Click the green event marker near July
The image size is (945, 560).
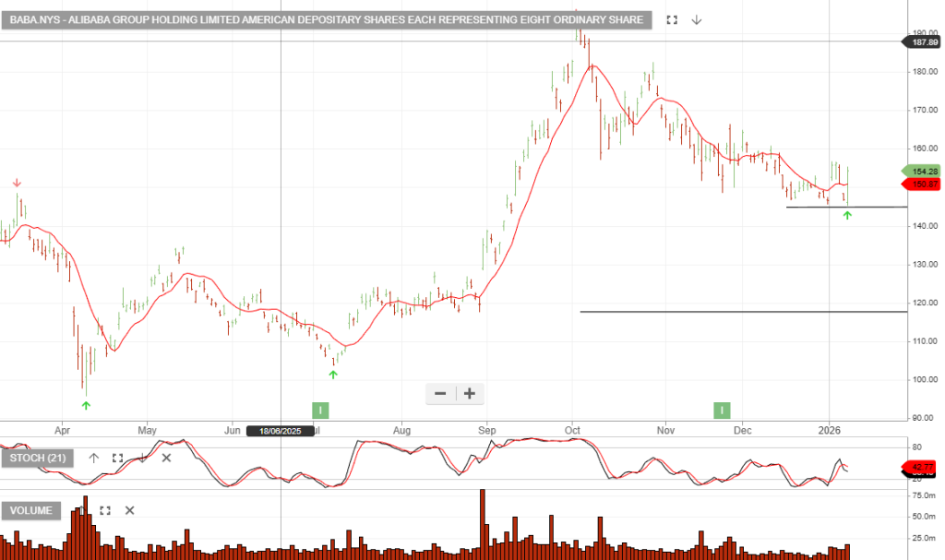tap(320, 410)
